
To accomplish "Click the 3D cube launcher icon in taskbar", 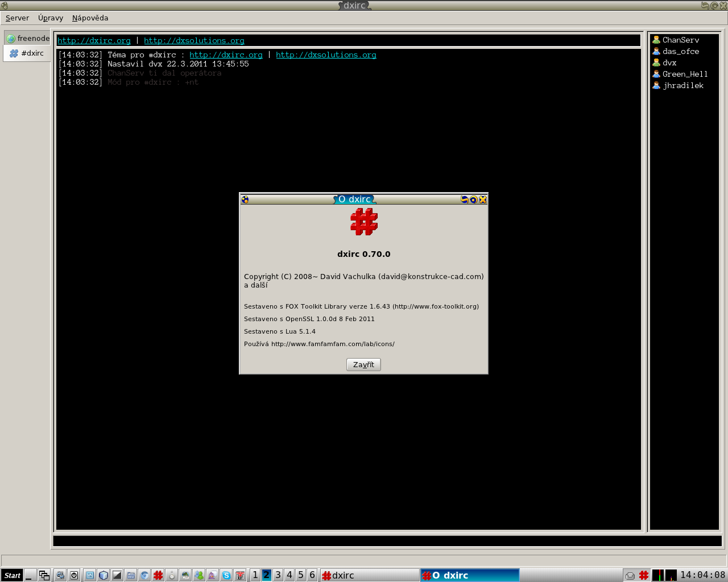I will coord(104,575).
